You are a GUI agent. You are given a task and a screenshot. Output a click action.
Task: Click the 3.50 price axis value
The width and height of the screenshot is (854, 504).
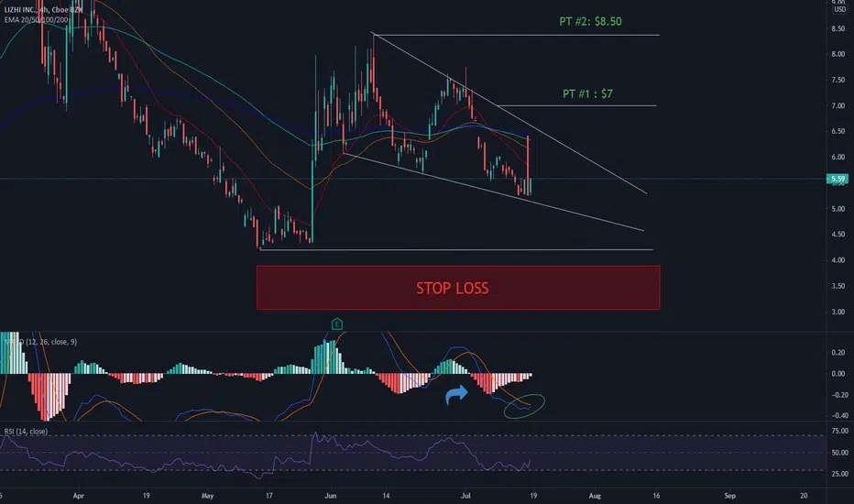pos(838,286)
